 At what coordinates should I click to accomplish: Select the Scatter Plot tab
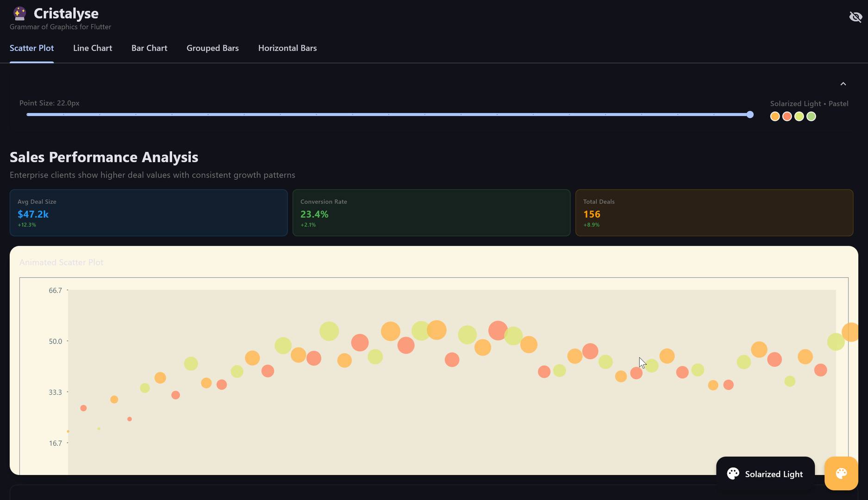pyautogui.click(x=31, y=48)
